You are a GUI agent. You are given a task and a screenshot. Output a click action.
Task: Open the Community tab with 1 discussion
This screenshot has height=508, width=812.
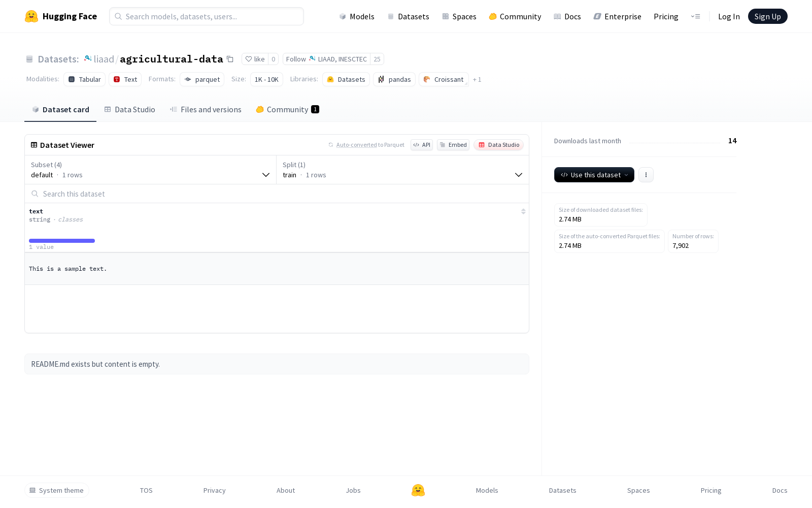coord(287,110)
